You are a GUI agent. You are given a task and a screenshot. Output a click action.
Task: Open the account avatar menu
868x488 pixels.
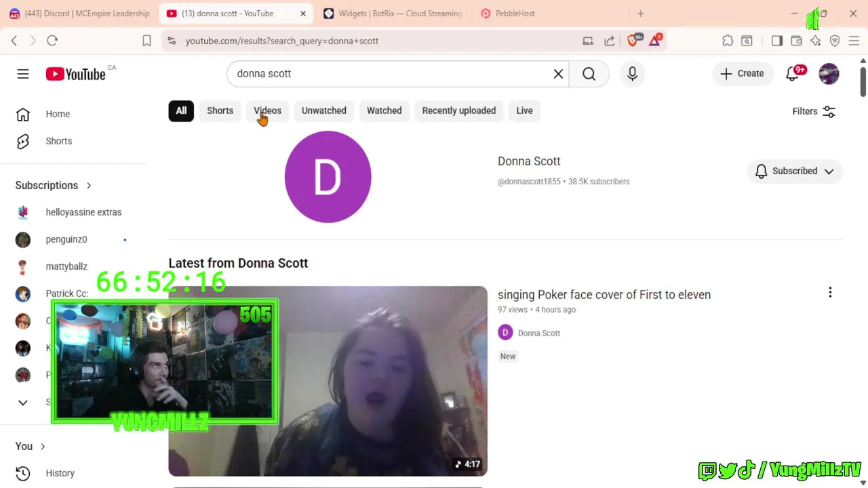[829, 74]
